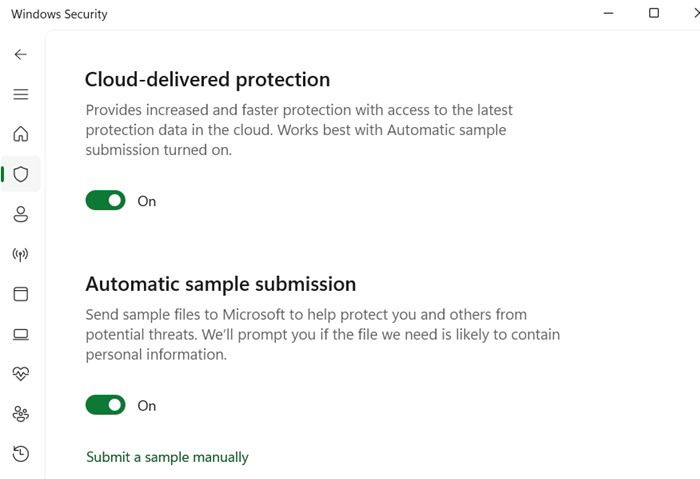Viewport: 700px width, 479px height.
Task: Open Account protection person icon
Action: coord(20,214)
